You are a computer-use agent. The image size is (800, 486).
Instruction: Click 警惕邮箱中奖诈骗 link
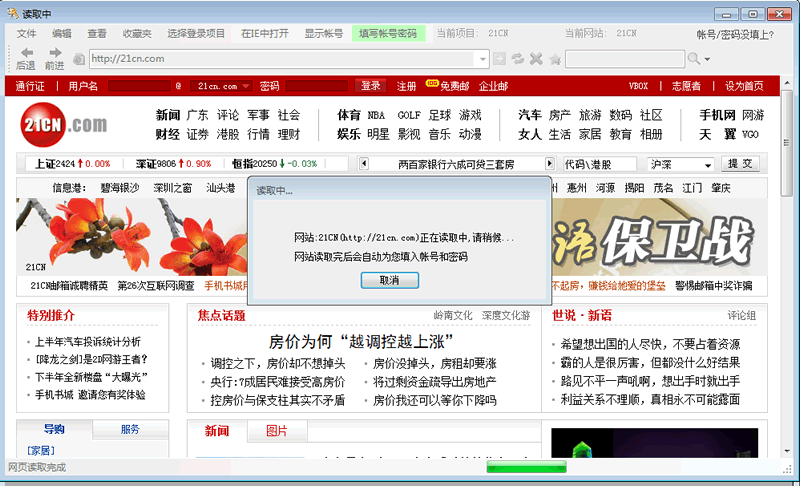coord(714,286)
